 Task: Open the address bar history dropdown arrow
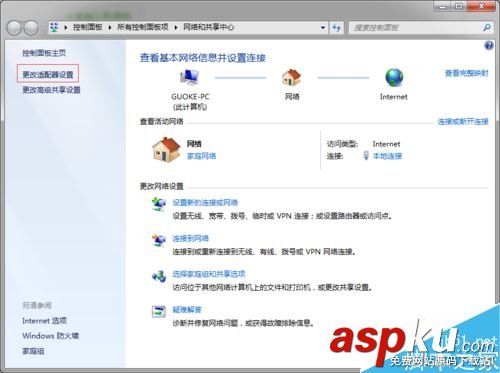pos(323,28)
